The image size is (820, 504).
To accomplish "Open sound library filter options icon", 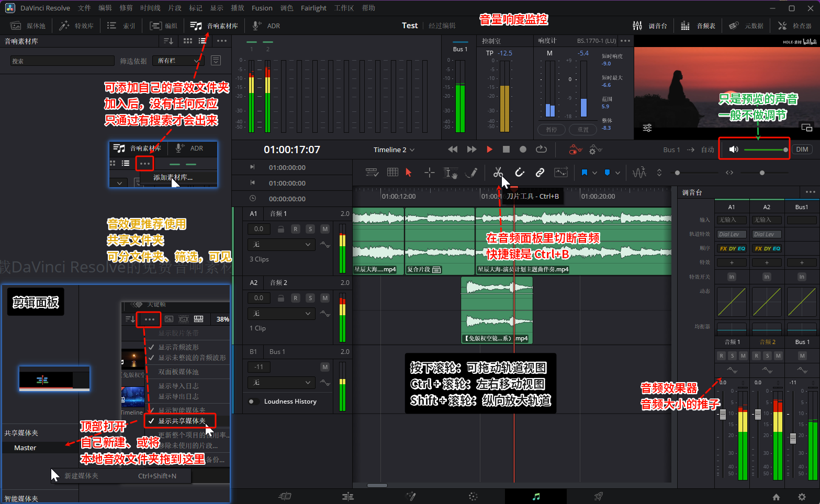I will [216, 61].
